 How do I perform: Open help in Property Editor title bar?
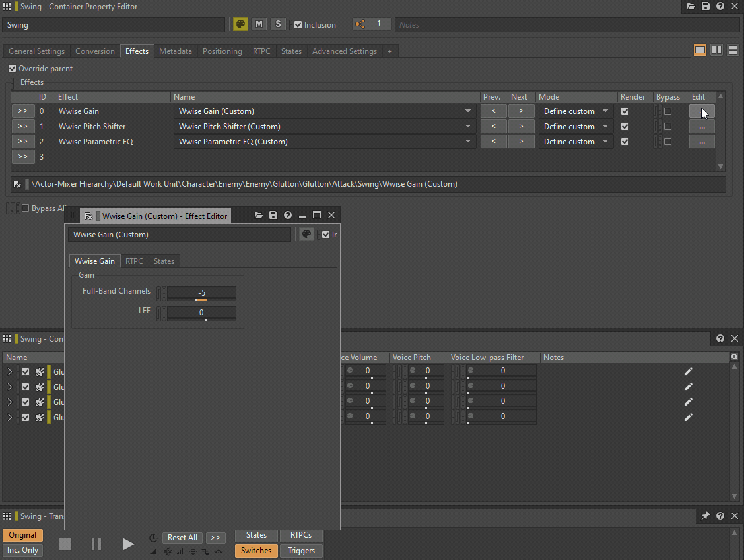pos(720,6)
